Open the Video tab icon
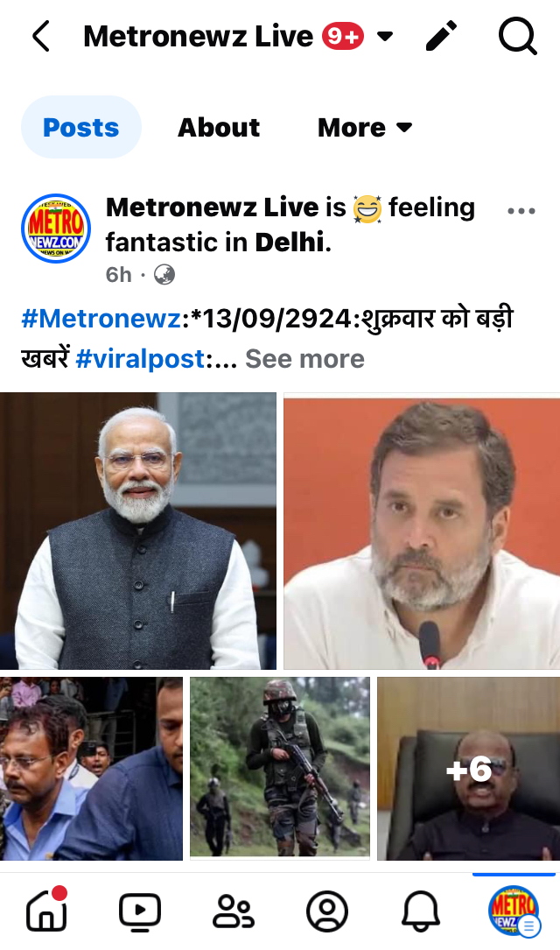This screenshot has height=950, width=560. pos(140,911)
